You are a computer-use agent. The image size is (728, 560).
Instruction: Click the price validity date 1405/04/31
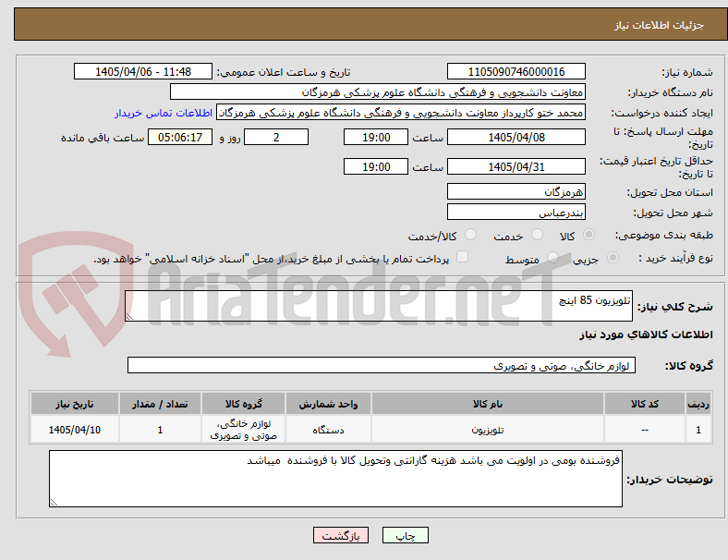516,166
